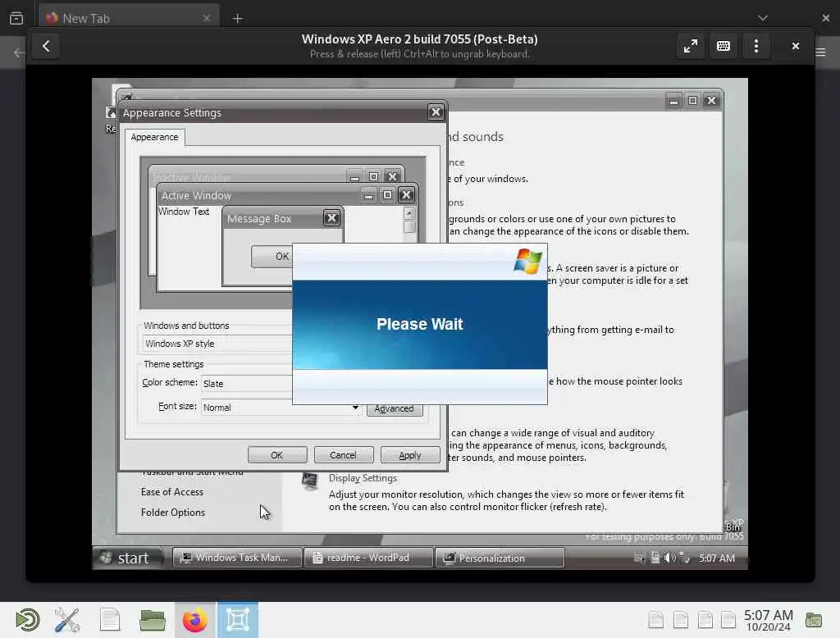Image resolution: width=840 pixels, height=638 pixels.
Task: Click Cancel in Appearance Settings
Action: coord(343,455)
